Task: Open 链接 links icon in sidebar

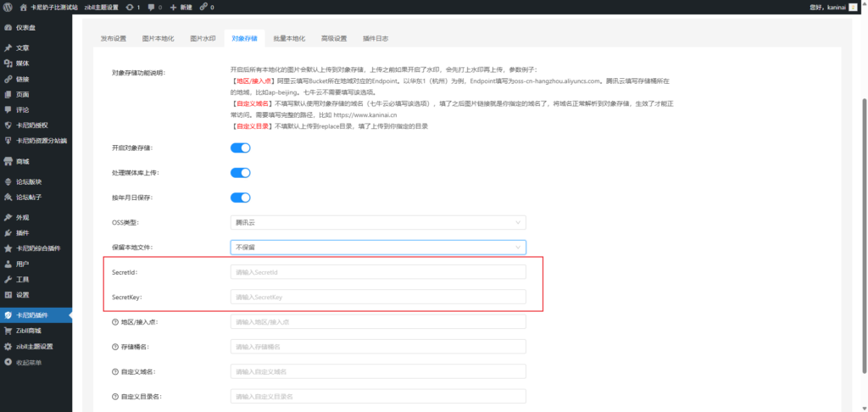Action: pyautogui.click(x=8, y=79)
